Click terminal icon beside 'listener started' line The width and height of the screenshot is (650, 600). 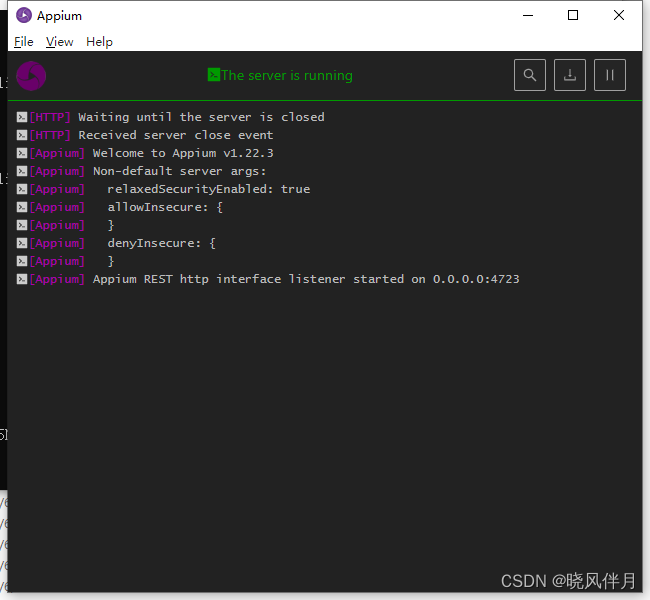point(22,279)
